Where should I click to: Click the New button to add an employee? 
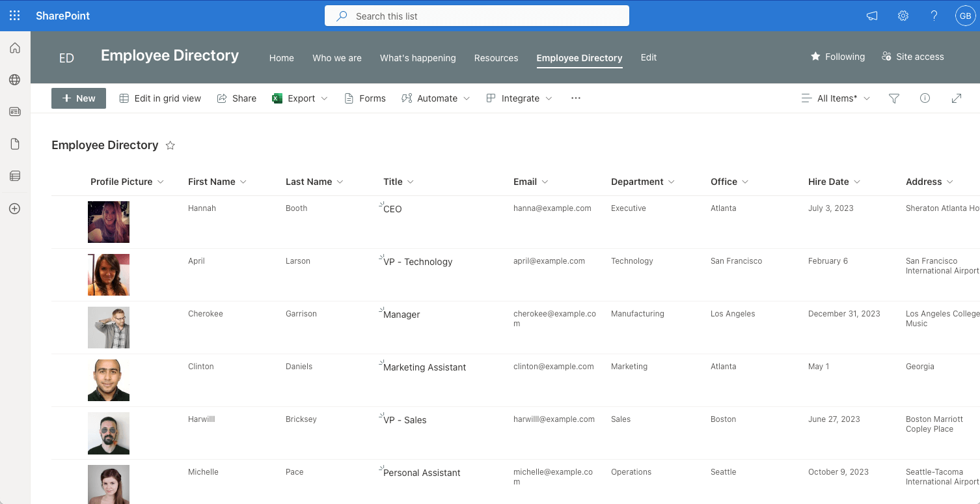78,98
